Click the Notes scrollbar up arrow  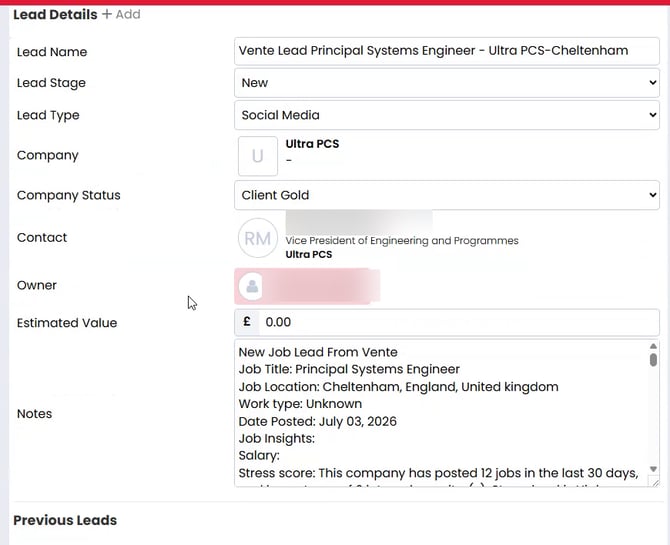(653, 346)
